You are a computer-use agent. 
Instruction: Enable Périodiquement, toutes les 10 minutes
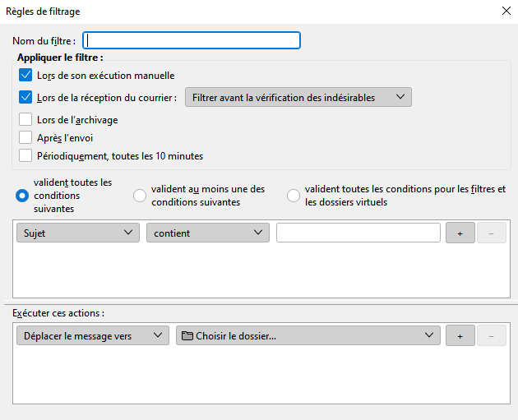coord(25,155)
